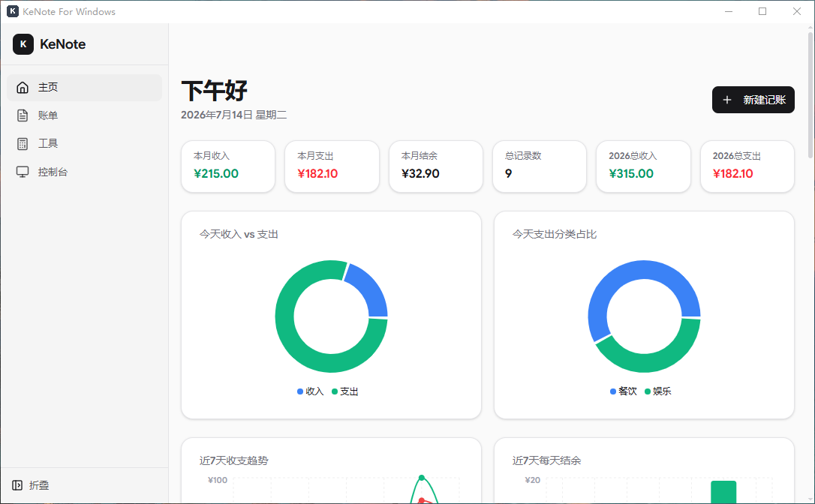
Task: Click the vertical scrollbar thumb
Action: click(810, 94)
